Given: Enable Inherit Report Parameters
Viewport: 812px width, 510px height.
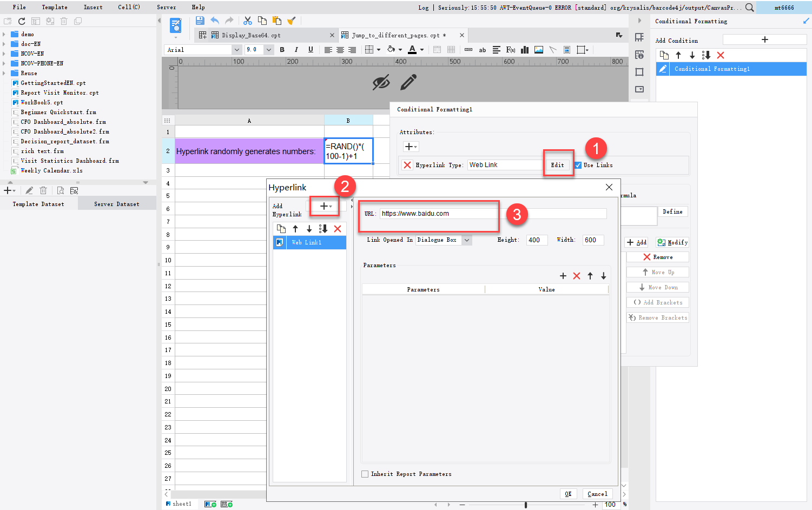Looking at the screenshot, I should click(365, 474).
